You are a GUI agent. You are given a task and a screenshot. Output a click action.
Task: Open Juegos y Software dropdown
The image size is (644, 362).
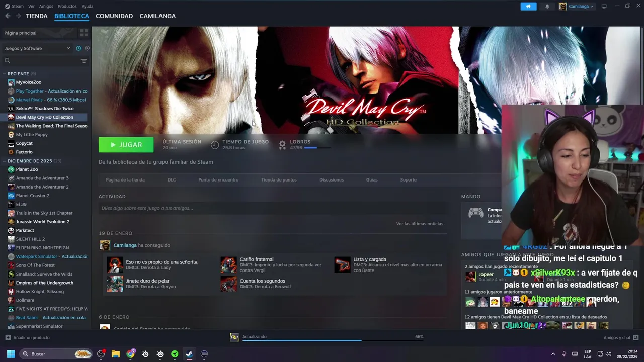pos(37,48)
